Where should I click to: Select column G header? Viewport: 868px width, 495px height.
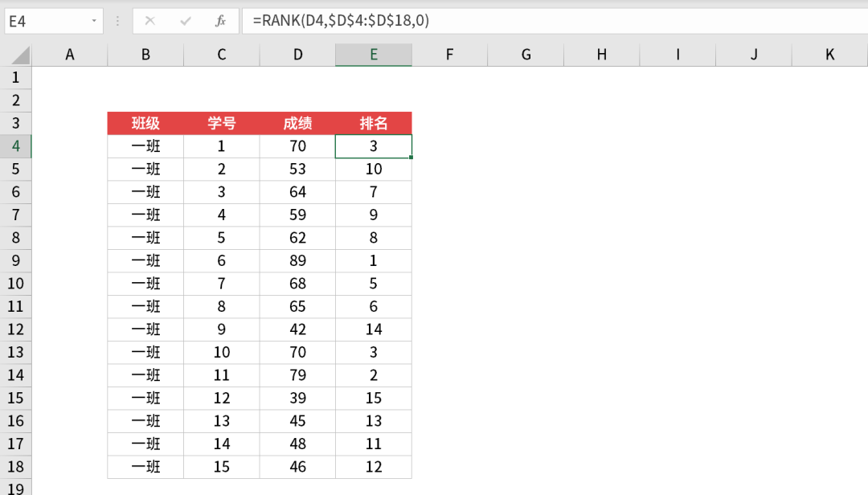click(526, 55)
